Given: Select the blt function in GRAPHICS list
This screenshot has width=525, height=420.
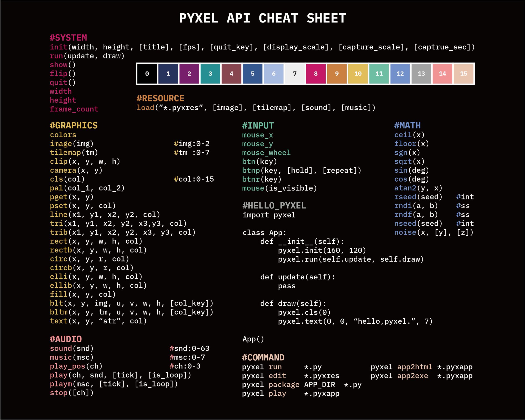Looking at the screenshot, I should (56, 303).
